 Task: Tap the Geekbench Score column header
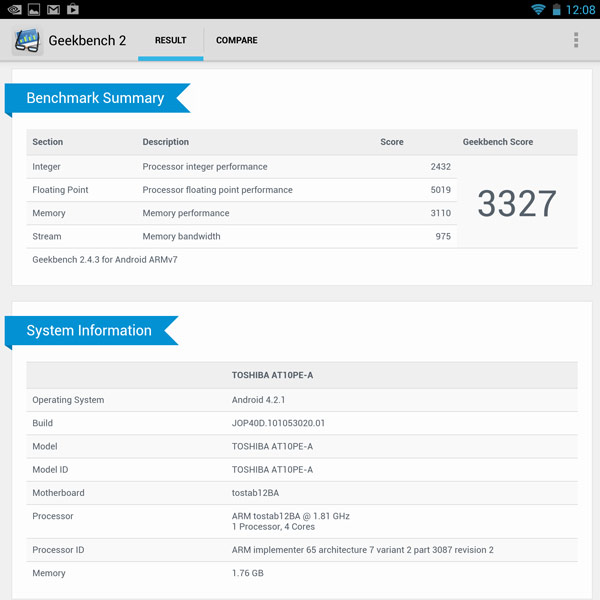coord(498,142)
